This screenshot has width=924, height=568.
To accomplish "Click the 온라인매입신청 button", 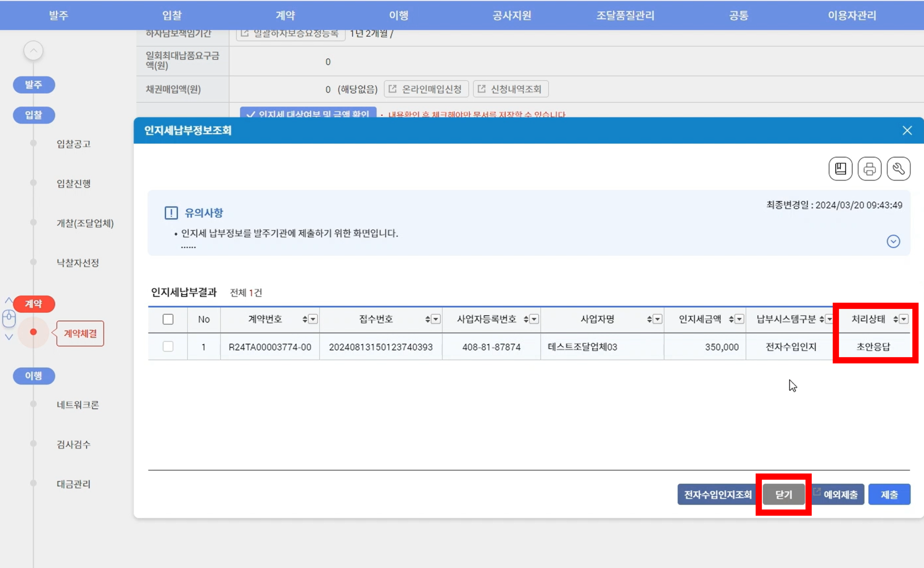I will 426,89.
